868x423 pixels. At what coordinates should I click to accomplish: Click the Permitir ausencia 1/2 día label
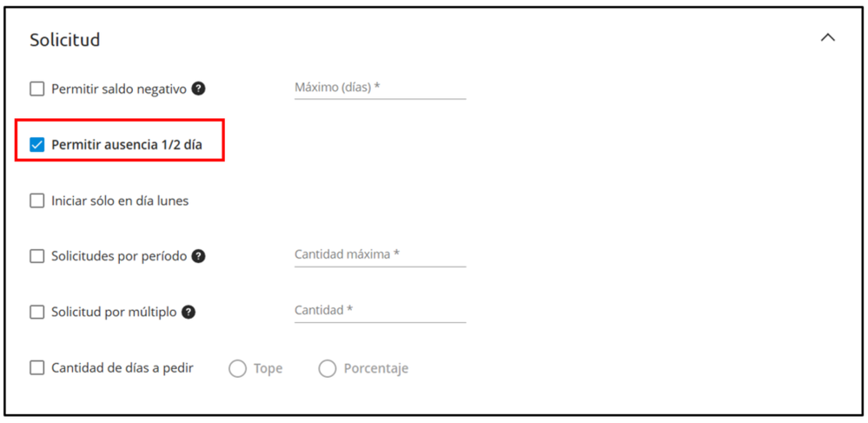(x=127, y=145)
